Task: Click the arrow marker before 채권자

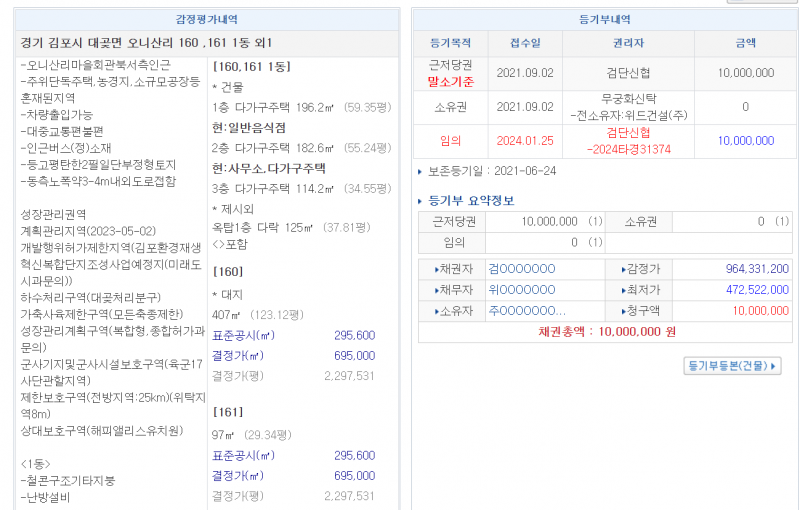Action: 437,269
